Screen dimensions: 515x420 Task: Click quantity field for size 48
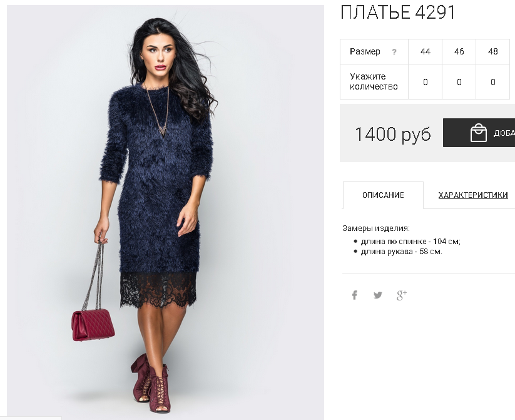point(492,82)
